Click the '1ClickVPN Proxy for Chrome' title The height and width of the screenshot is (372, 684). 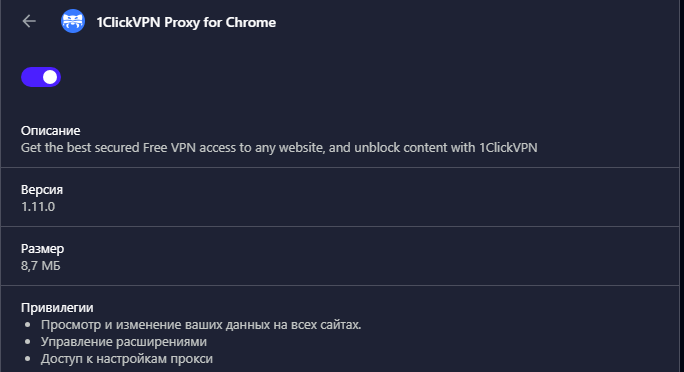186,22
